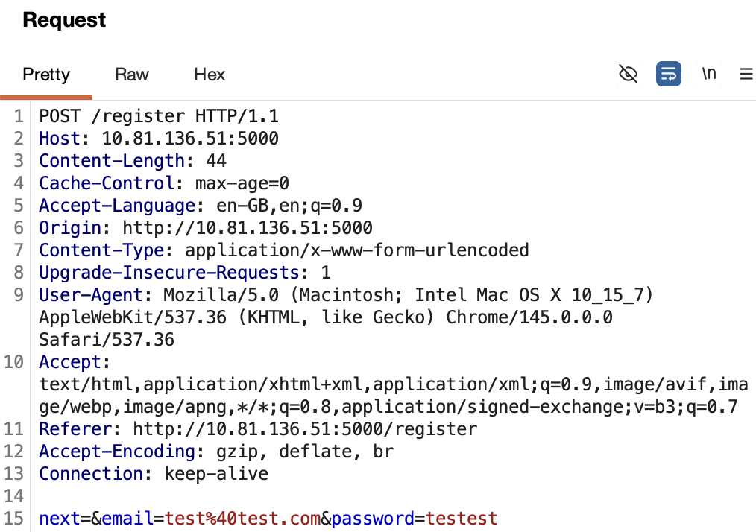Click the email parameter value in body
This screenshot has height=532, width=756.
pos(242,519)
